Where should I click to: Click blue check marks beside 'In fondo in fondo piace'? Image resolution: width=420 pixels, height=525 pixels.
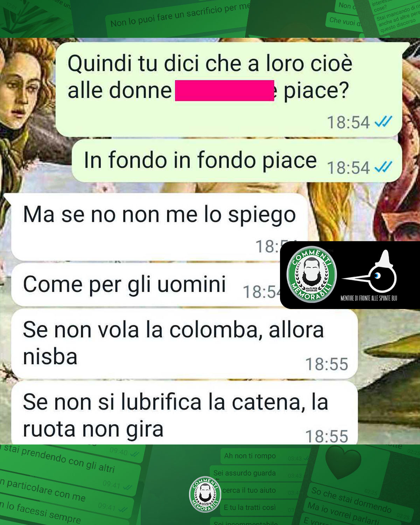[383, 167]
